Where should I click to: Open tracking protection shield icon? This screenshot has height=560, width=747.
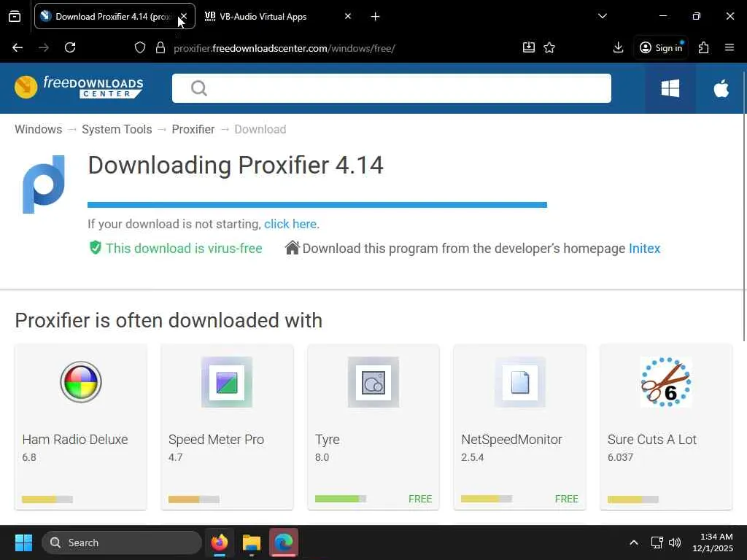pyautogui.click(x=139, y=47)
